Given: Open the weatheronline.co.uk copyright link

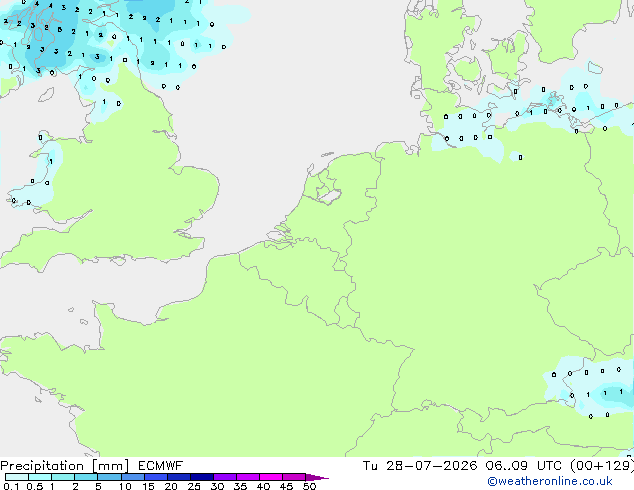Looking at the screenshot, I should pos(550,481).
